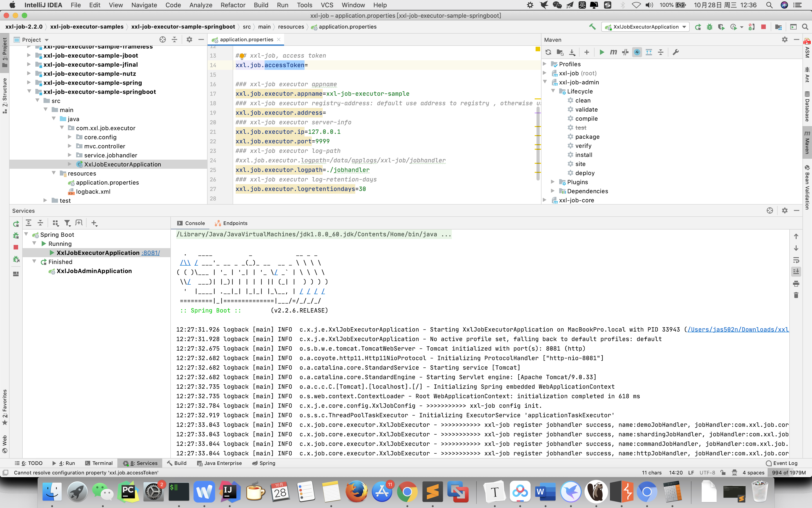Image resolution: width=812 pixels, height=508 pixels.
Task: Expand all nodes in Services tree
Action: (29, 223)
